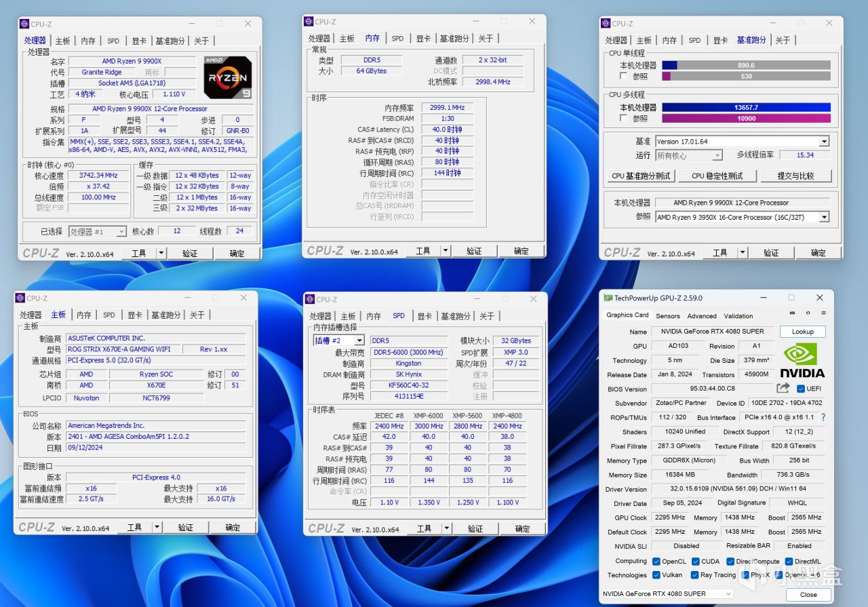The height and width of the screenshot is (607, 868).
Task: Click the CPU-Z title icon in benchmark window
Action: 605,23
